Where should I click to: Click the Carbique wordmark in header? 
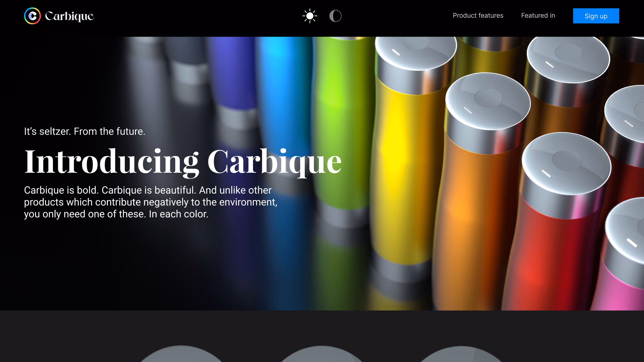[70, 16]
